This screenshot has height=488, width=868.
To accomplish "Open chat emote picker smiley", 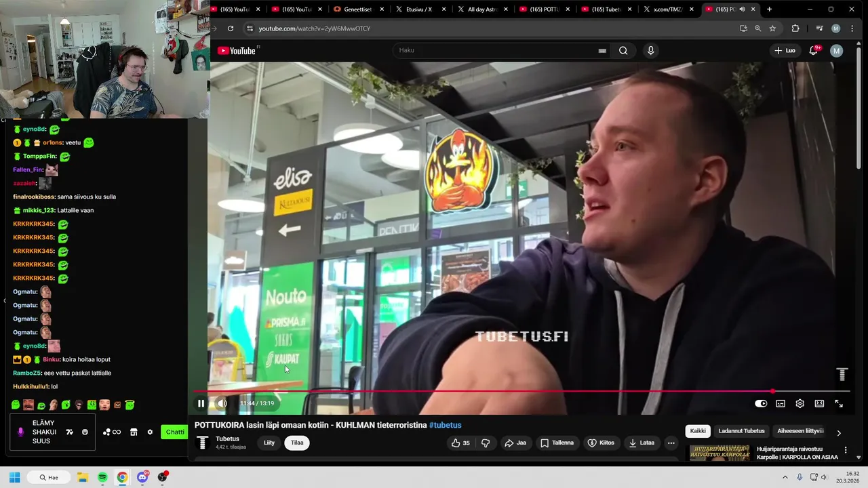I will tap(85, 432).
